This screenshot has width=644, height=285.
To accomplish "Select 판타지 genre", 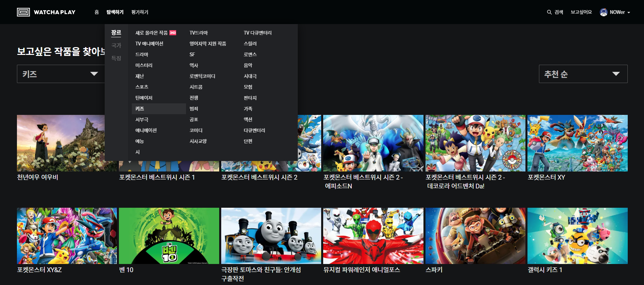I will point(250,98).
